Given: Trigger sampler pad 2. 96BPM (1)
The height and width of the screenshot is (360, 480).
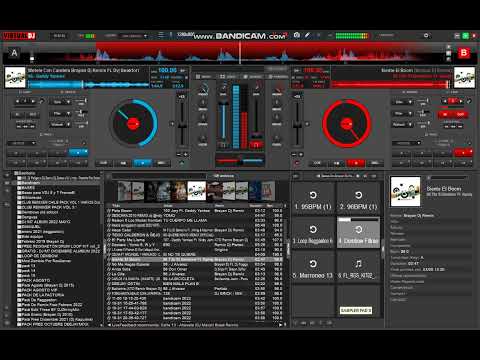Looking at the screenshot, I should 358,199.
